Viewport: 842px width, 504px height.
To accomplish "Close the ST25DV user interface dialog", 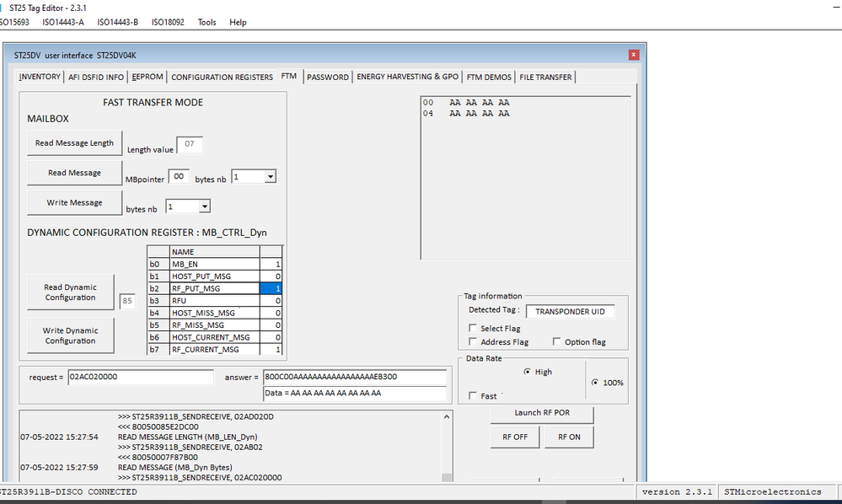I will [634, 55].
